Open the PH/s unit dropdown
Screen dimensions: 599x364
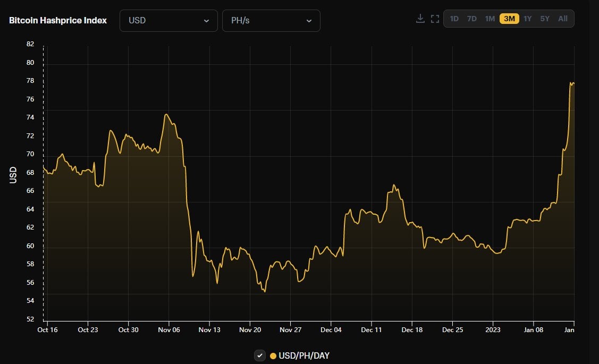[271, 21]
